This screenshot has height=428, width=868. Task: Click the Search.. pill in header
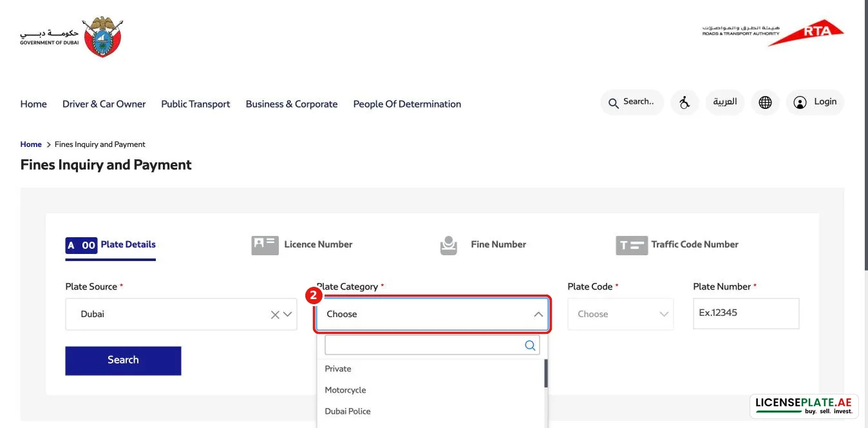(x=632, y=102)
